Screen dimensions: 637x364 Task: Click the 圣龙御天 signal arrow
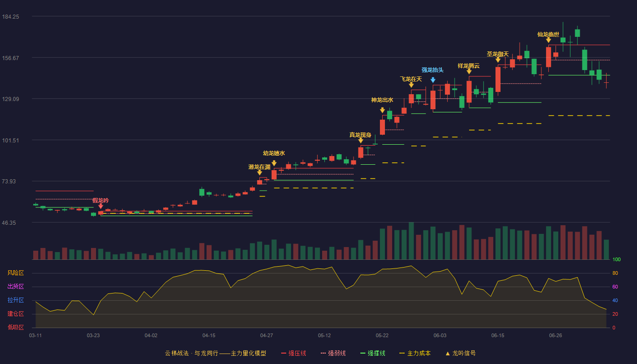[x=498, y=60]
